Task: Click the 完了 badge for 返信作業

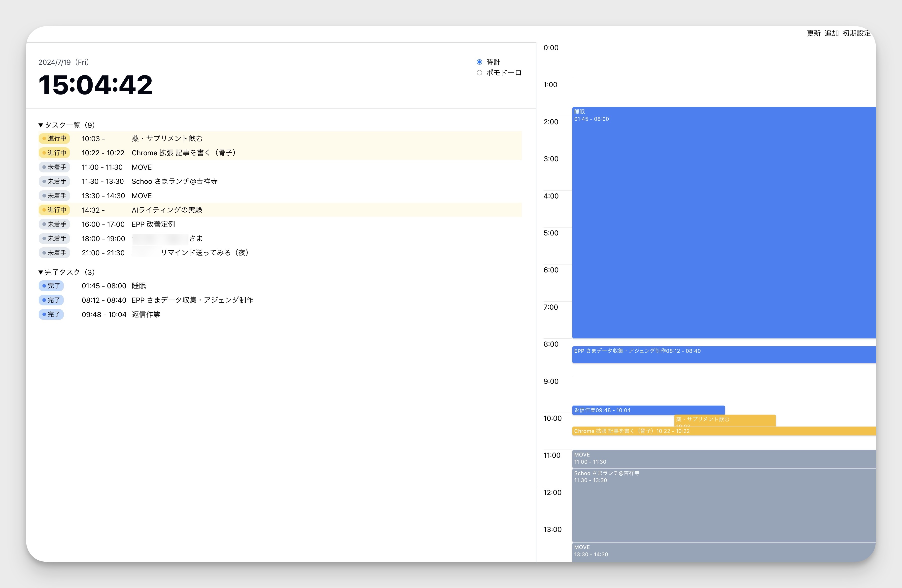Action: pyautogui.click(x=51, y=314)
